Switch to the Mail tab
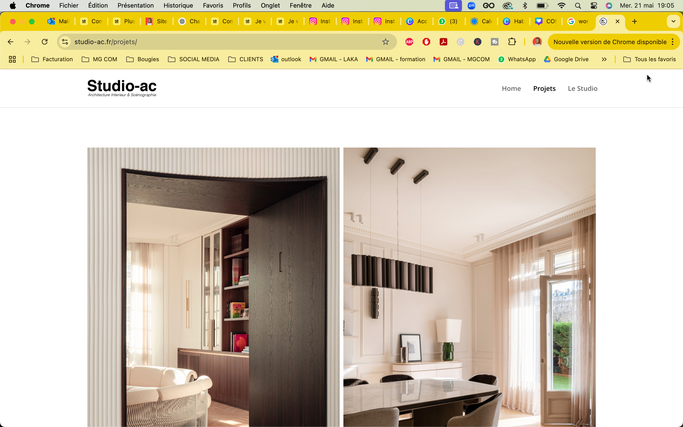This screenshot has height=427, width=683. 58,21
